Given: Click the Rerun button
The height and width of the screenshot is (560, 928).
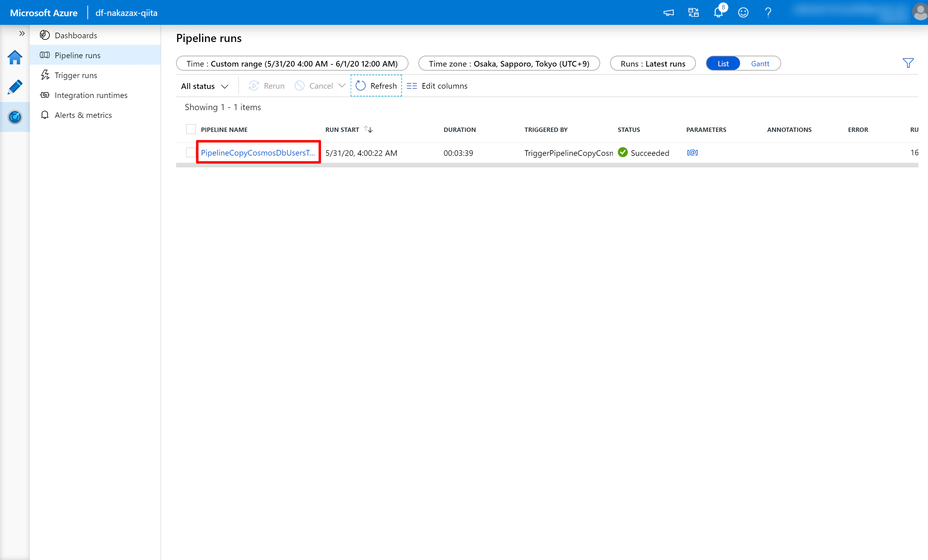Looking at the screenshot, I should pos(267,86).
